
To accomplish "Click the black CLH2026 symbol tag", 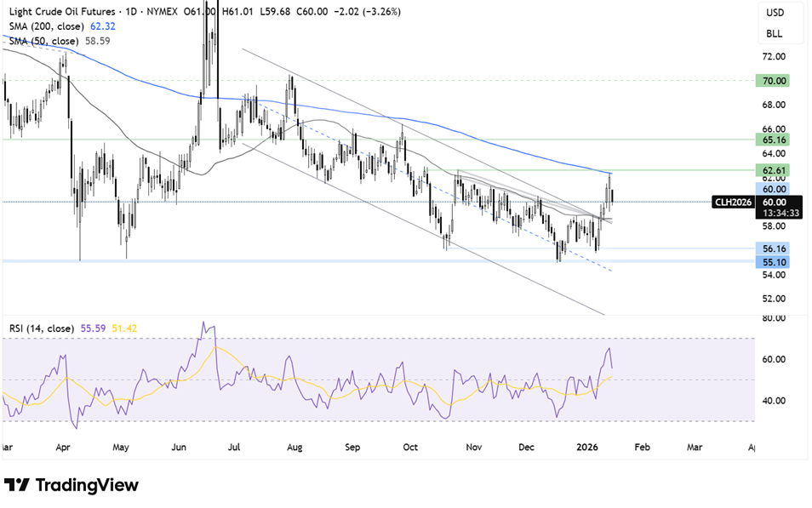I will pos(735,202).
